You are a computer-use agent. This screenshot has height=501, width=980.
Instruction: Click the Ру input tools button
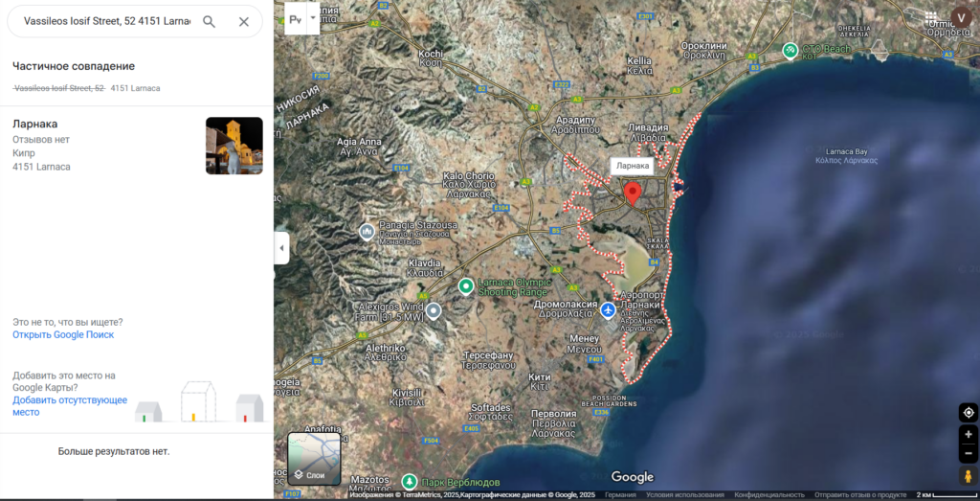296,17
